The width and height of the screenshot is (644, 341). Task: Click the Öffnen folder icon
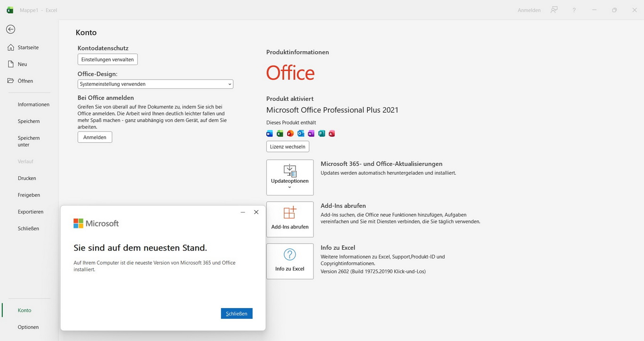[x=11, y=81]
